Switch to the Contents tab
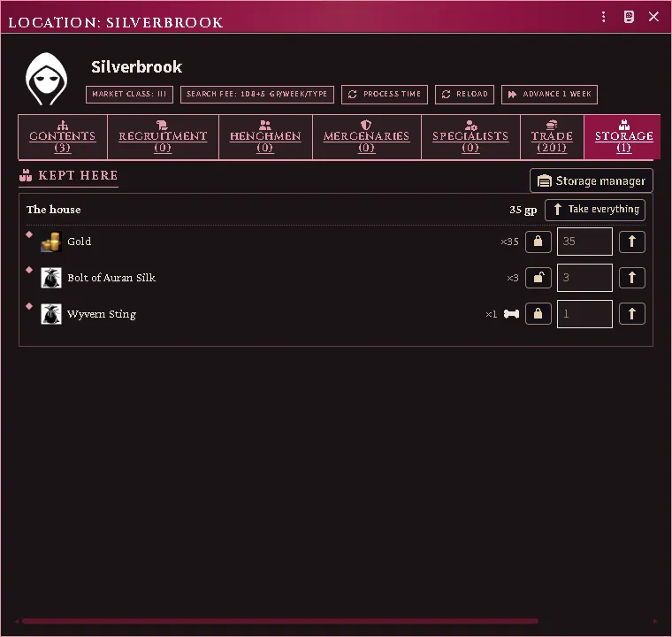Image resolution: width=672 pixels, height=637 pixels. click(x=63, y=137)
